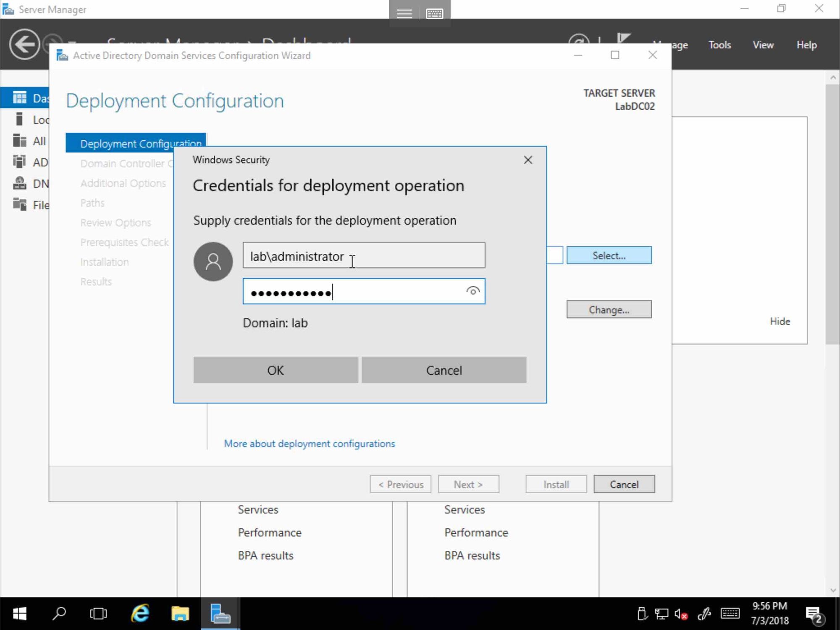840x630 pixels.
Task: Open on-screen keyboard from session bar
Action: [x=434, y=14]
